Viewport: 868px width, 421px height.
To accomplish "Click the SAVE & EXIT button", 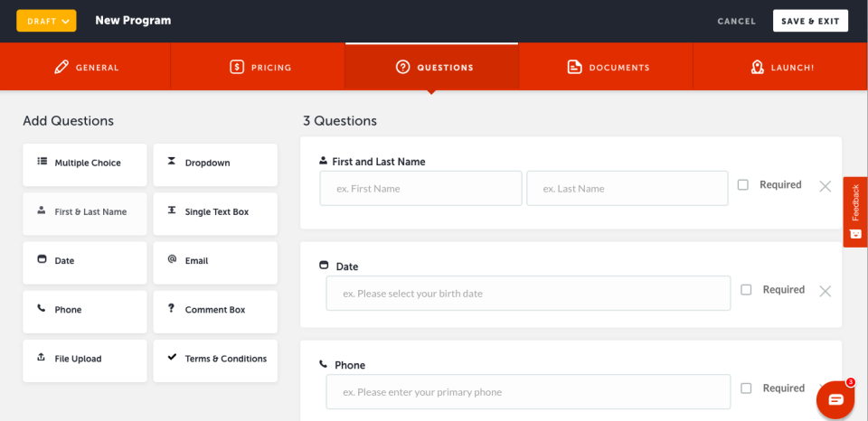I will pos(810,21).
